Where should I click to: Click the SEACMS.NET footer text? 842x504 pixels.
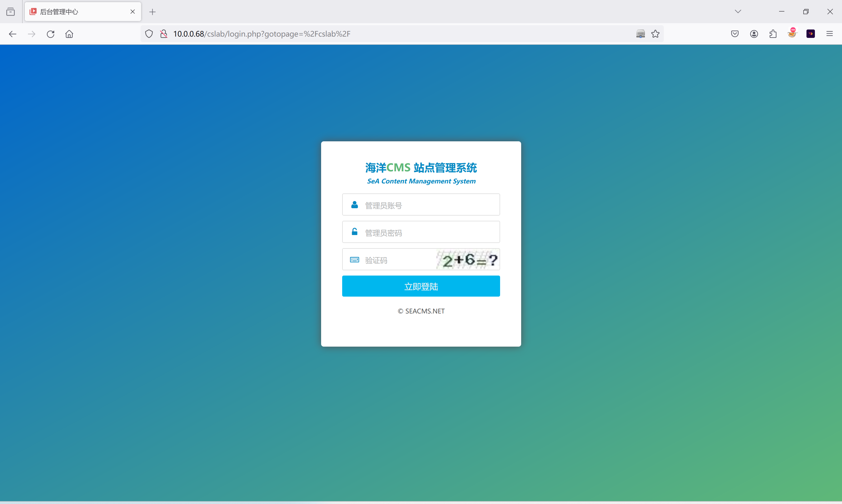(x=421, y=311)
